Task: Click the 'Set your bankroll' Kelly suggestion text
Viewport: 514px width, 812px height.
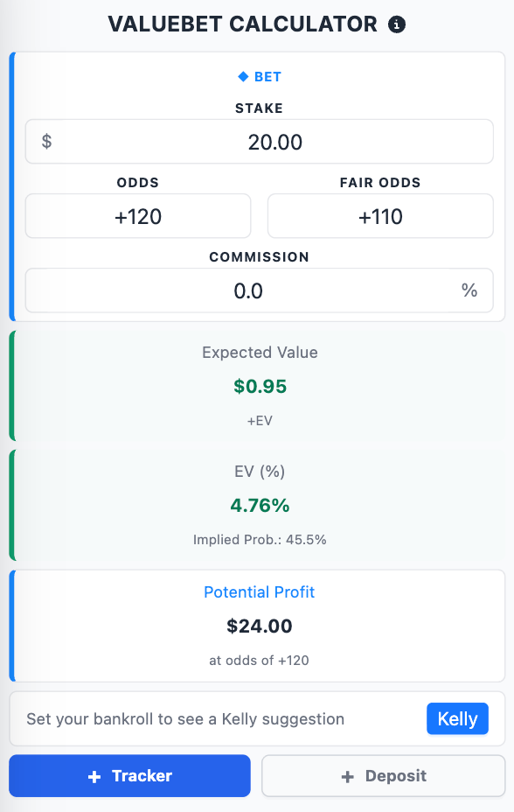Action: pos(185,718)
